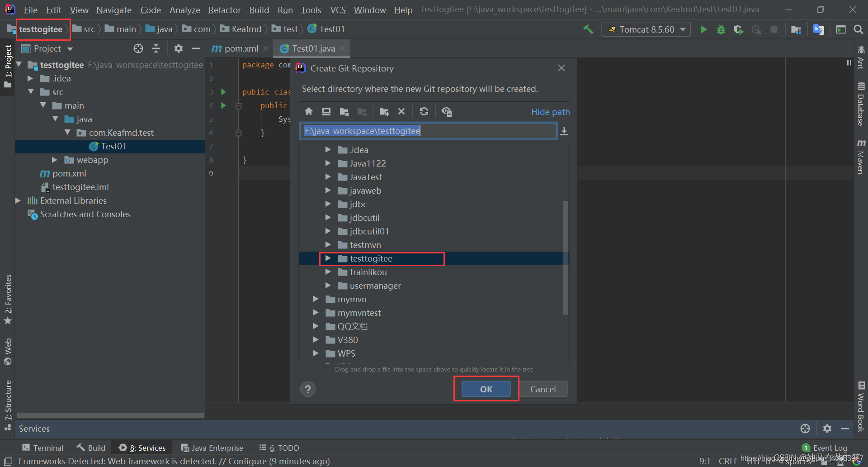Cancel the Create Git Repository dialog

pos(543,389)
